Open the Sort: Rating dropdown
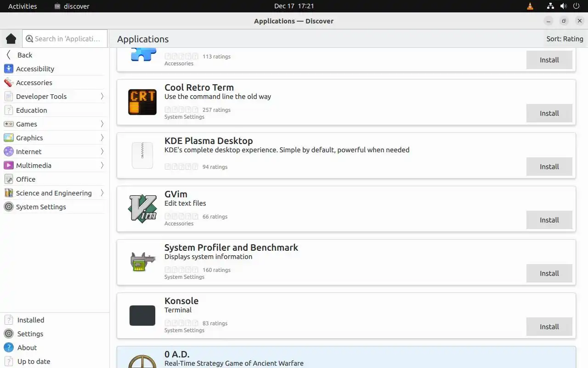The height and width of the screenshot is (368, 588). (565, 39)
